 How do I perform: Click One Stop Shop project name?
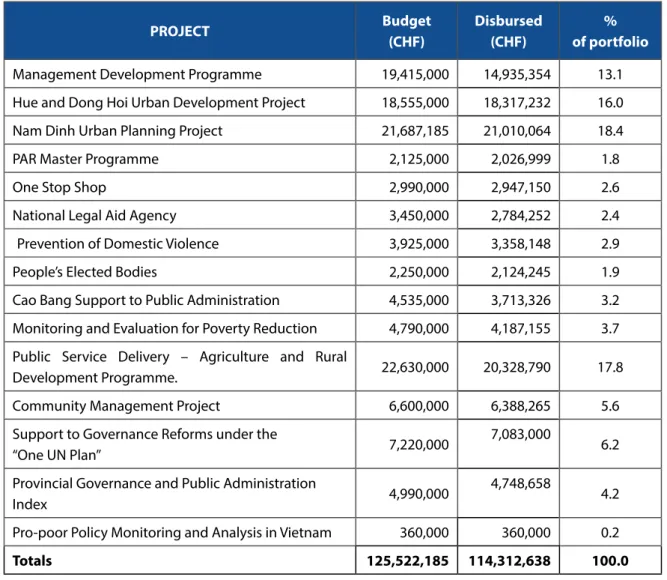(x=59, y=187)
